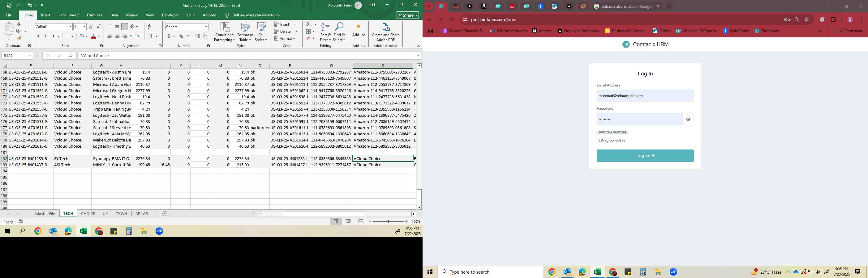Viewport: 868px width, 278px height.
Task: Click the Wrap Text icon
Action: coord(149,26)
